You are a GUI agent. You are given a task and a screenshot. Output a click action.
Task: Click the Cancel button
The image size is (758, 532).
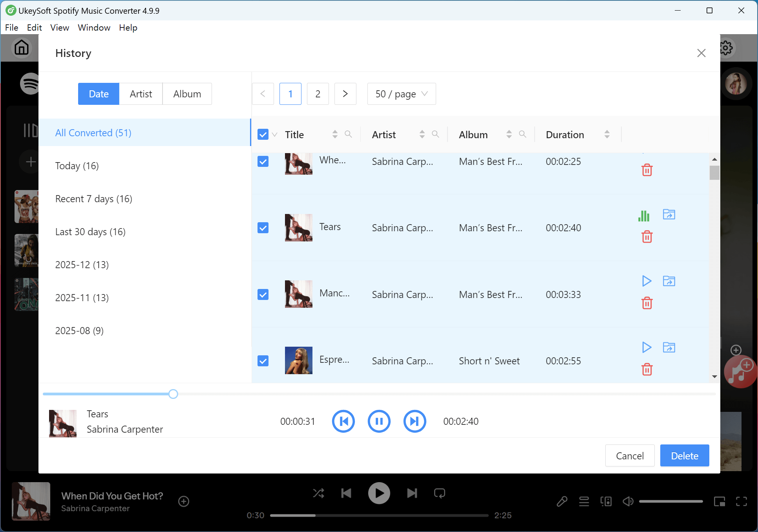tap(630, 456)
